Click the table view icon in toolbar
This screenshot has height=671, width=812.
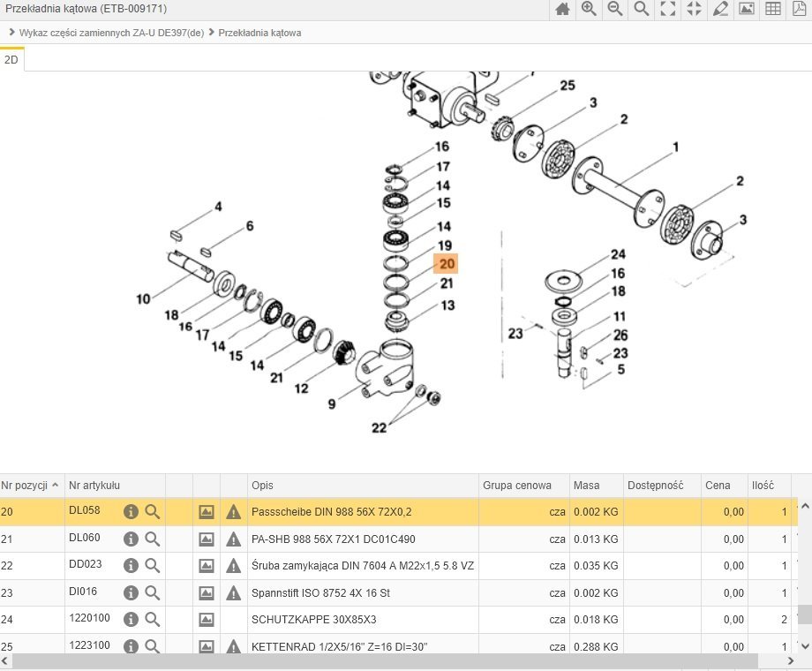pyautogui.click(x=772, y=10)
